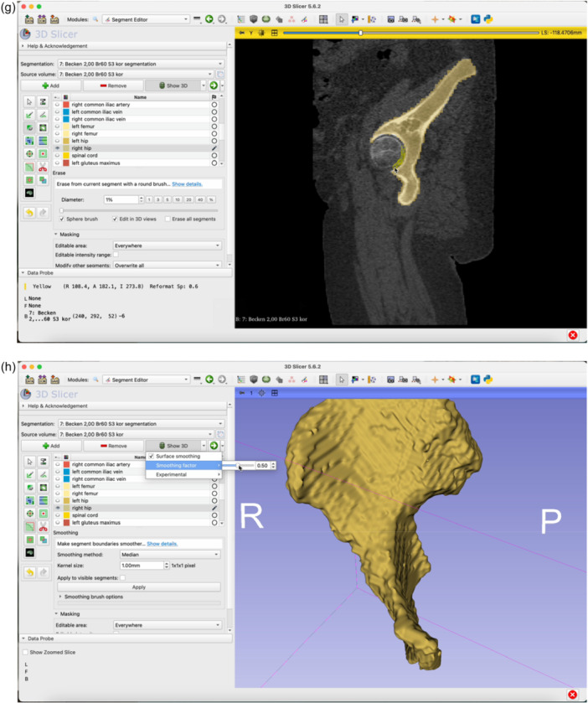Toggle the Sphere brush checkbox
The width and height of the screenshot is (588, 703).
[x=62, y=219]
